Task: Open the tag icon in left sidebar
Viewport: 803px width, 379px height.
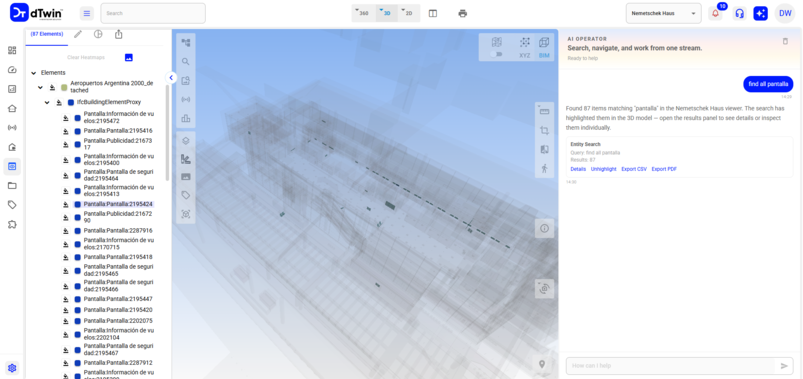Action: click(12, 205)
